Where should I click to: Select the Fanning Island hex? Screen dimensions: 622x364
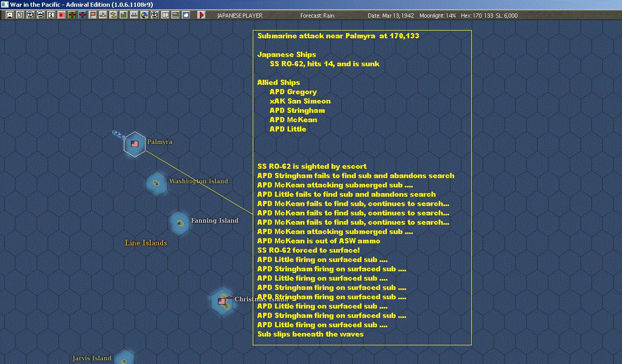tap(179, 222)
